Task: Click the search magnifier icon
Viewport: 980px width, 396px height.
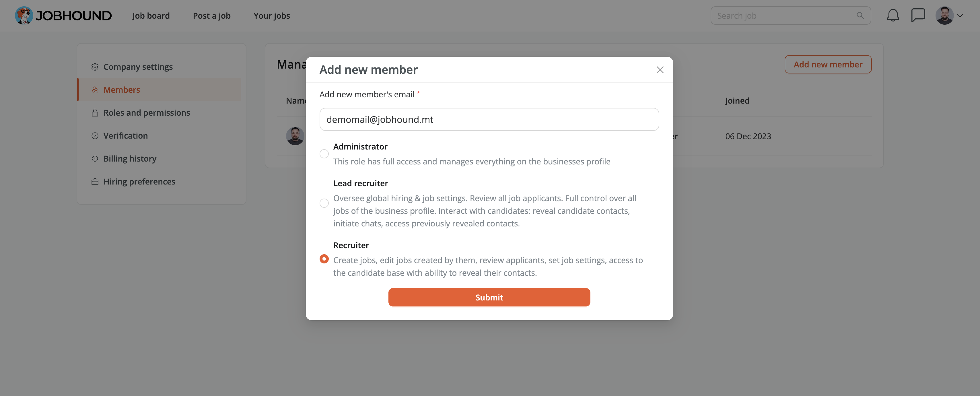Action: 860,15
